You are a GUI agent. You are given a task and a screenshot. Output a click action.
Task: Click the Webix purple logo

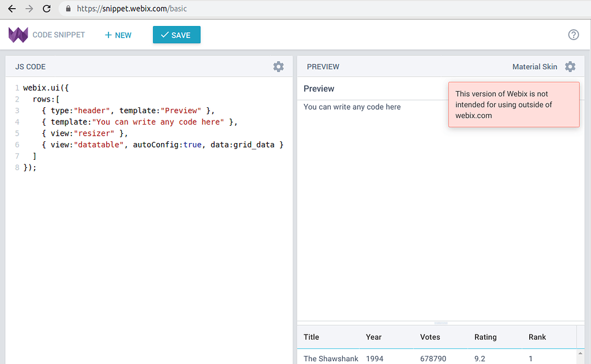[18, 35]
